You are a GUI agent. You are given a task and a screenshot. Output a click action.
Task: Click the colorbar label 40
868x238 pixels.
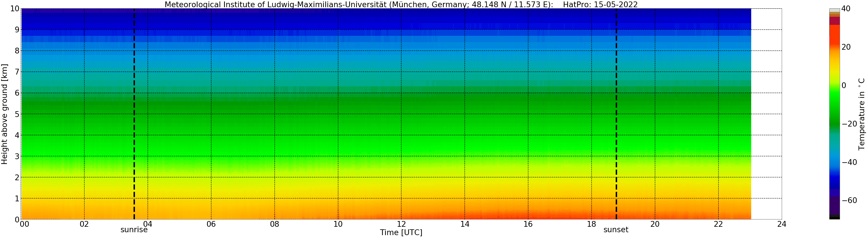tap(846, 9)
